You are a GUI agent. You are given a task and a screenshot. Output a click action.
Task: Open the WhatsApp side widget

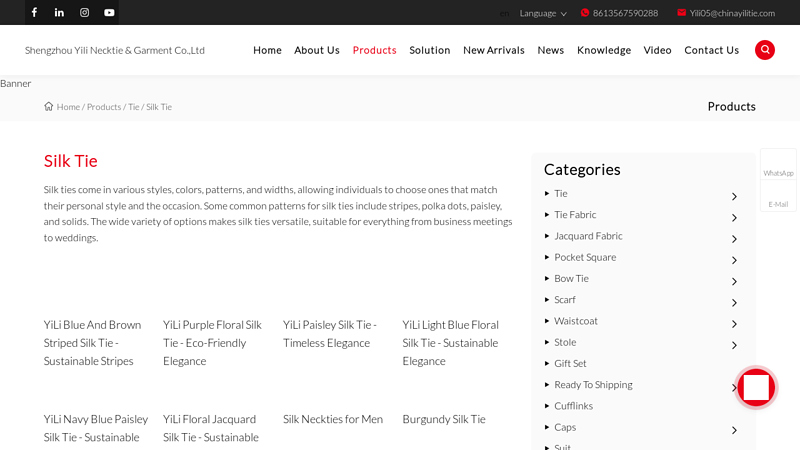pyautogui.click(x=778, y=167)
